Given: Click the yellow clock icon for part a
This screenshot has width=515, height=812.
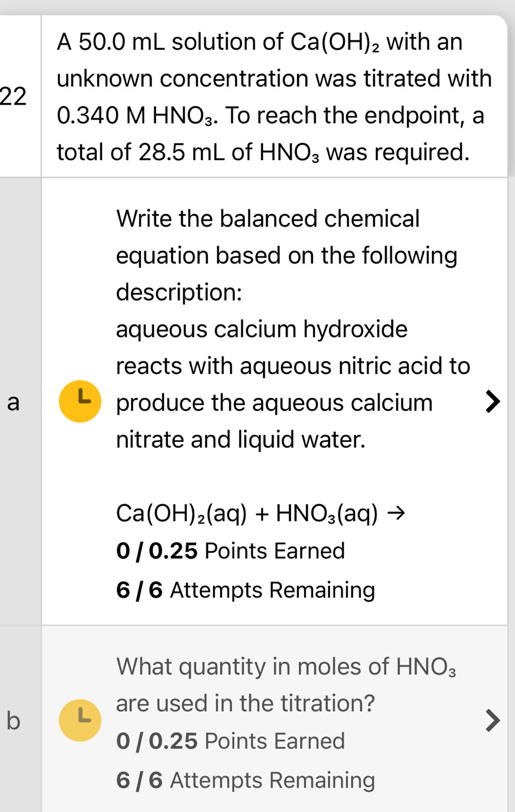Looking at the screenshot, I should click(x=80, y=401).
